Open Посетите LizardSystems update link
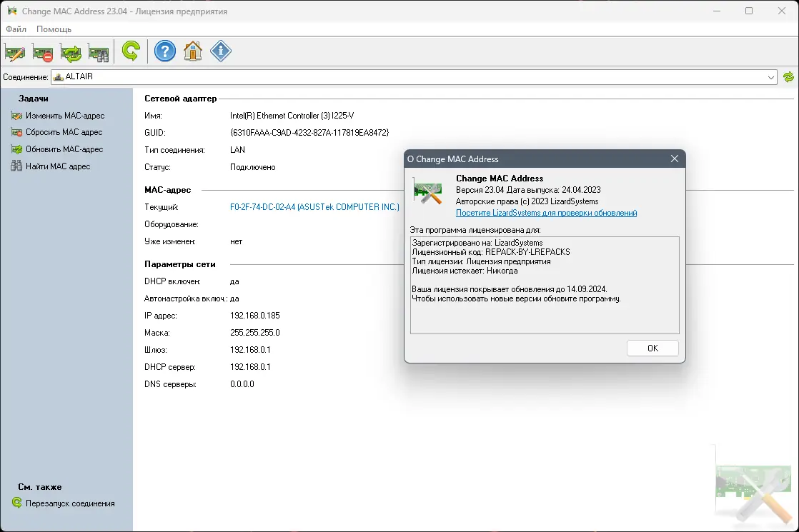 click(546, 213)
